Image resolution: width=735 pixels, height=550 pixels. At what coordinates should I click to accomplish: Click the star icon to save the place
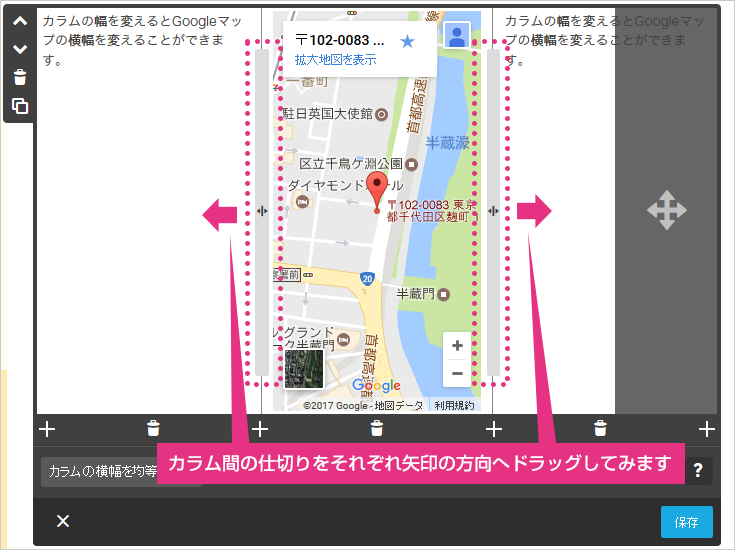[x=407, y=41]
